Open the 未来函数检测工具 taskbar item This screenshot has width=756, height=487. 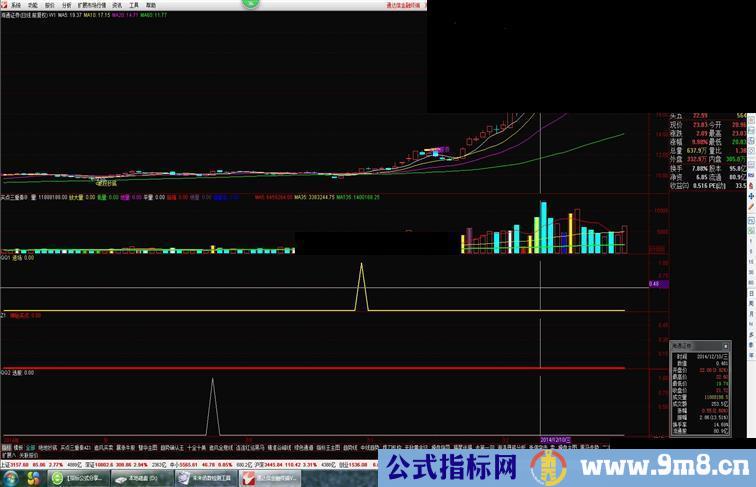coord(205,479)
